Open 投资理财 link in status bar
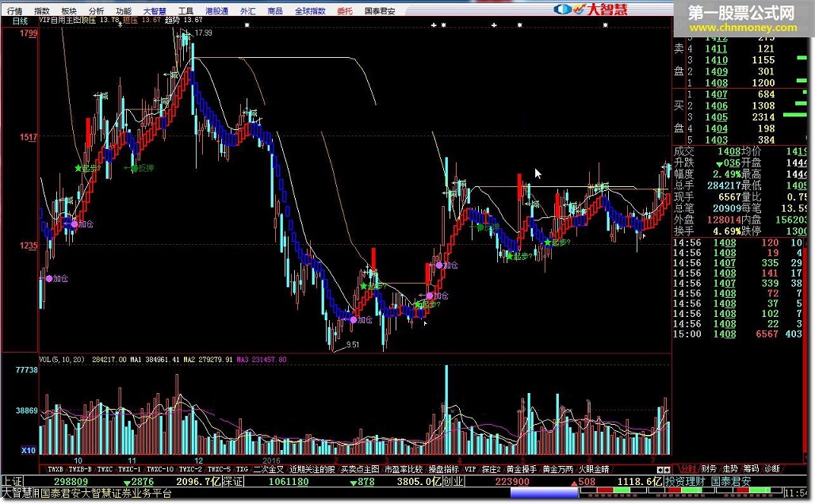This screenshot has height=504, width=815. [685, 482]
